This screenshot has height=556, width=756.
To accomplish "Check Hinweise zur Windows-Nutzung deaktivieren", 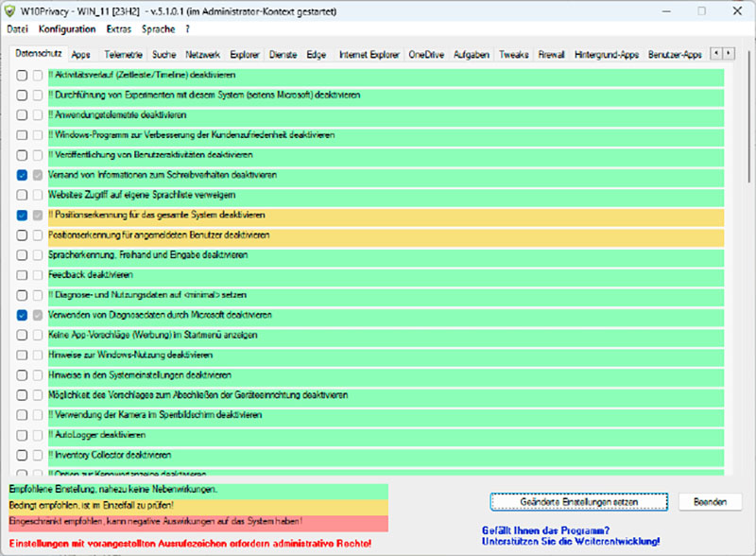I will point(22,356).
